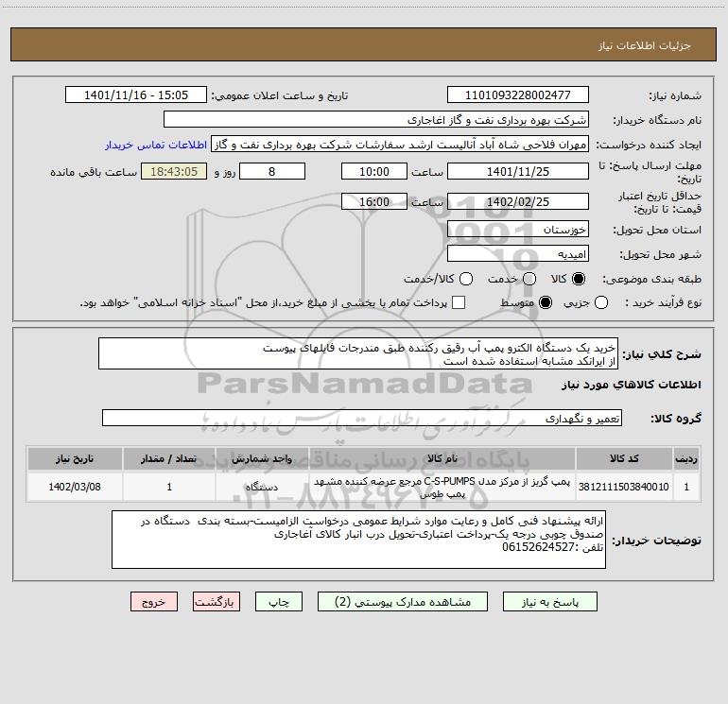The width and height of the screenshot is (728, 704).
Task: Click the بازگشت back button
Action: click(x=217, y=602)
